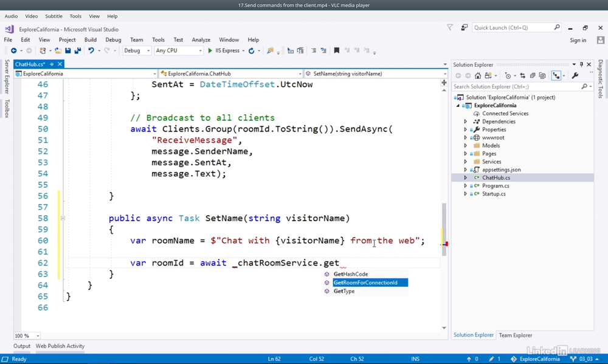Collapse all nodes in Solution Explorer
Image resolution: width=608 pixels, height=364 pixels.
[533, 76]
